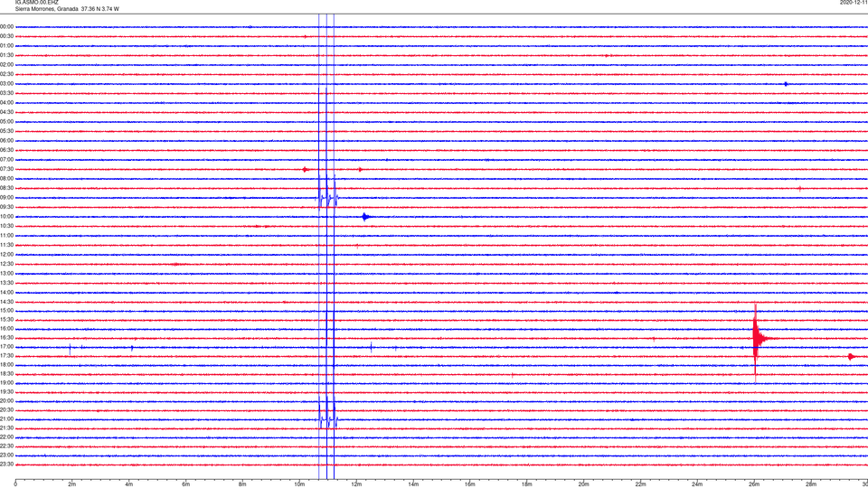Click the blue calibration pulses on 09:00 trace
This screenshot has height=488, width=868.
327,196
